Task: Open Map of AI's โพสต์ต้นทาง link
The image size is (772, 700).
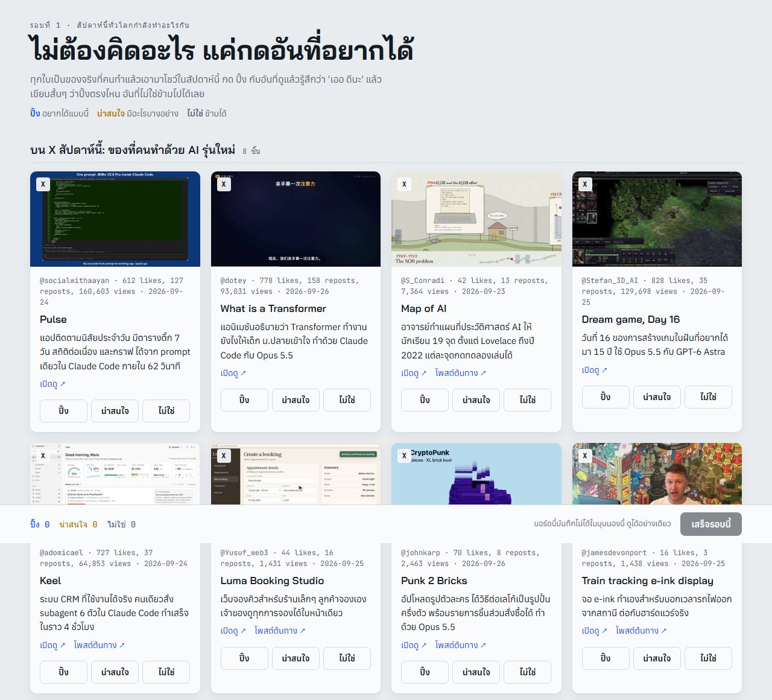Action: [461, 373]
